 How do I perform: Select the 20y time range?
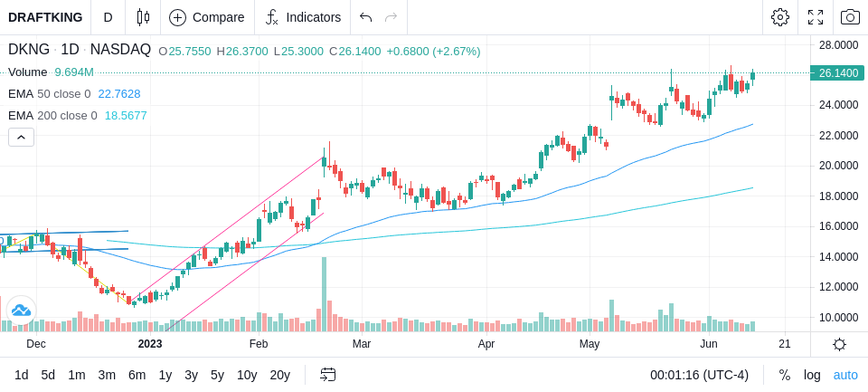[279, 375]
